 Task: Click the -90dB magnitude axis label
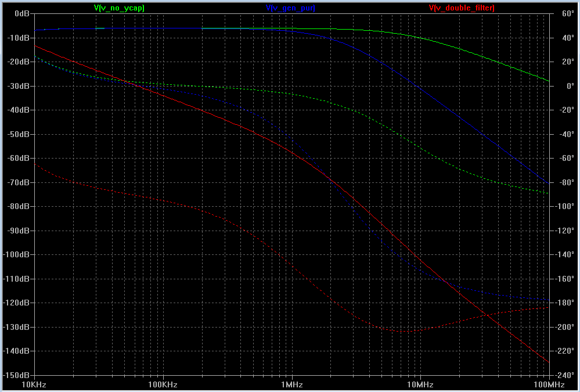(18, 231)
